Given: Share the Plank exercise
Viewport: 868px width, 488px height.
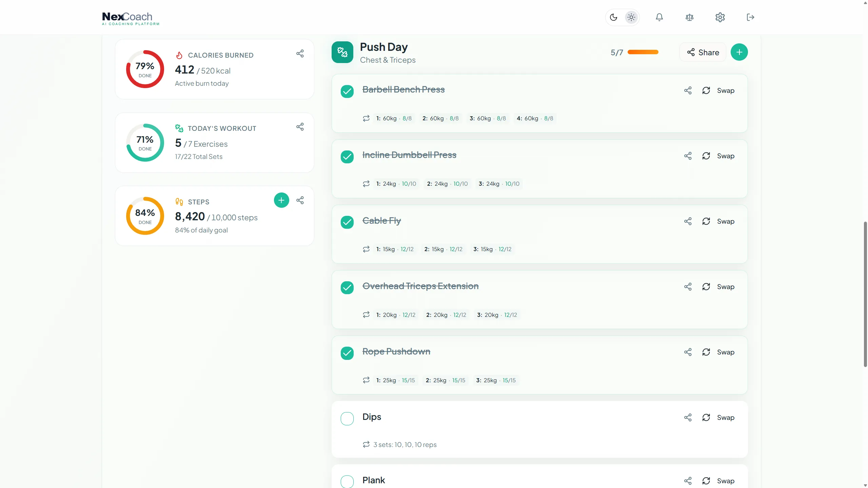Looking at the screenshot, I should tap(688, 481).
